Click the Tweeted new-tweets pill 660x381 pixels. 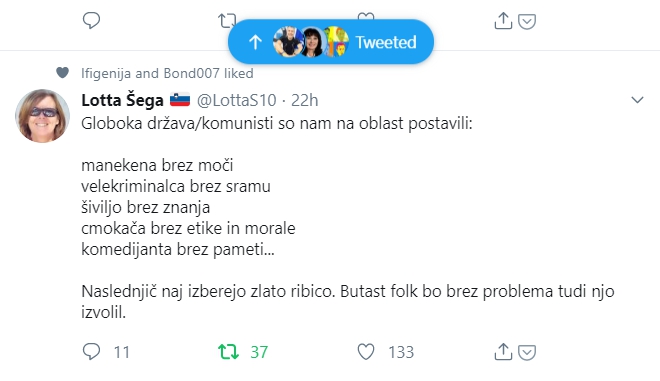coord(331,42)
